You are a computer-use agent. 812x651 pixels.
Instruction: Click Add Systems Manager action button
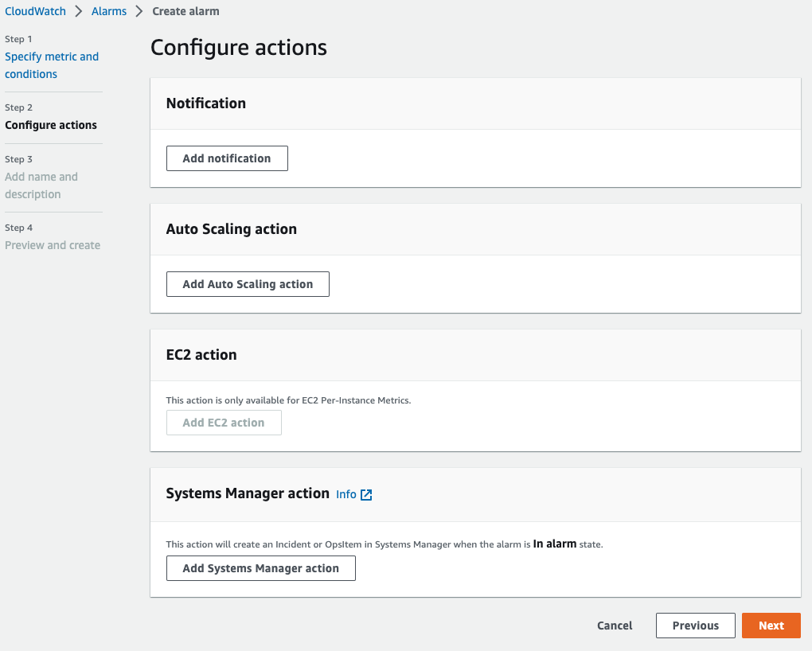tap(260, 568)
